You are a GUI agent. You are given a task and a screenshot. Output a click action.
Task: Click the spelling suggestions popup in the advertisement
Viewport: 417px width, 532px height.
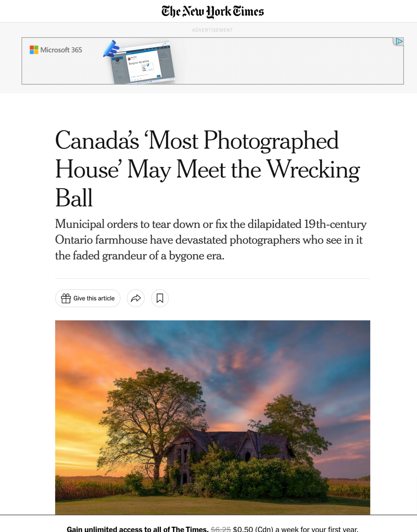[x=148, y=67]
